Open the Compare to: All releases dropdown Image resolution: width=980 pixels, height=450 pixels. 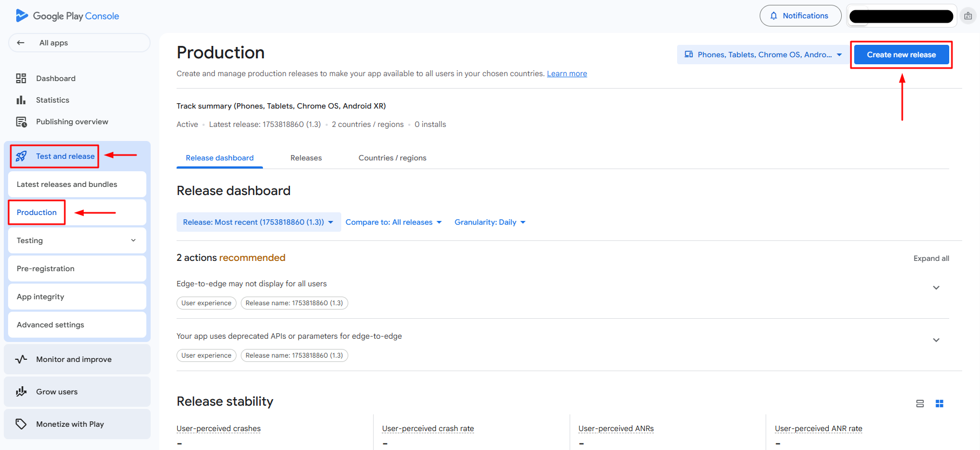[394, 222]
